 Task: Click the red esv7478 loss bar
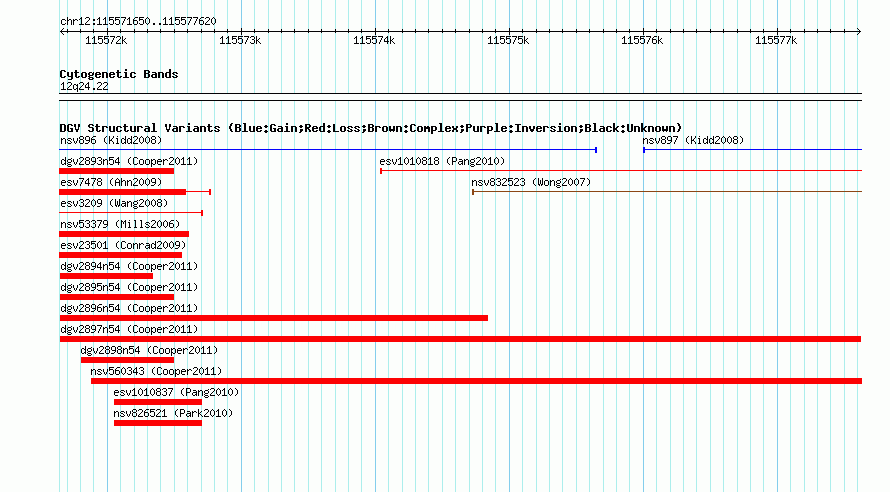(123, 192)
